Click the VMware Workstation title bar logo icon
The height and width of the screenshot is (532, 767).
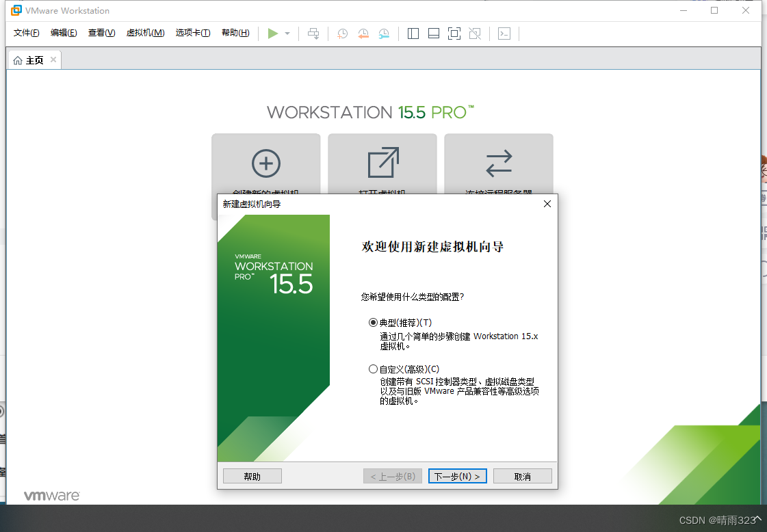coord(16,10)
